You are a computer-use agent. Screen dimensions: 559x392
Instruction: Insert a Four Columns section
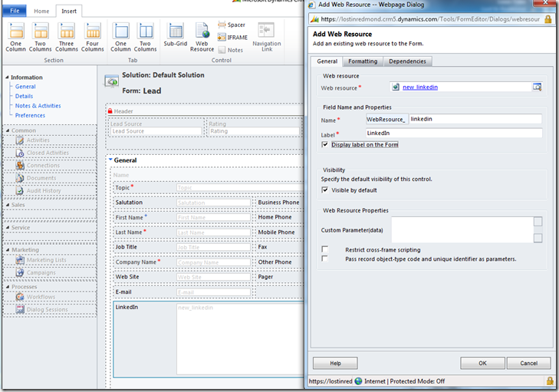(x=92, y=37)
